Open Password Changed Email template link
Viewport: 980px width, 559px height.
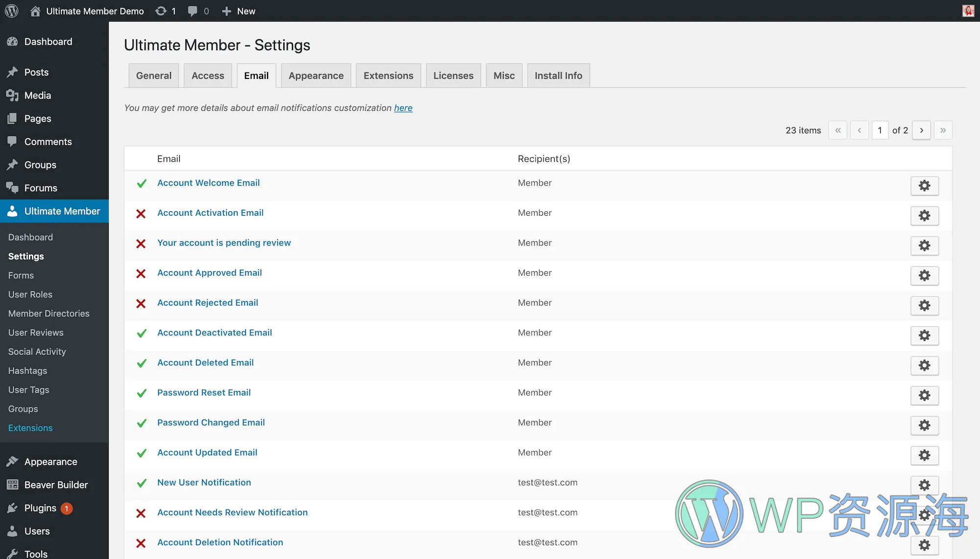click(x=211, y=423)
